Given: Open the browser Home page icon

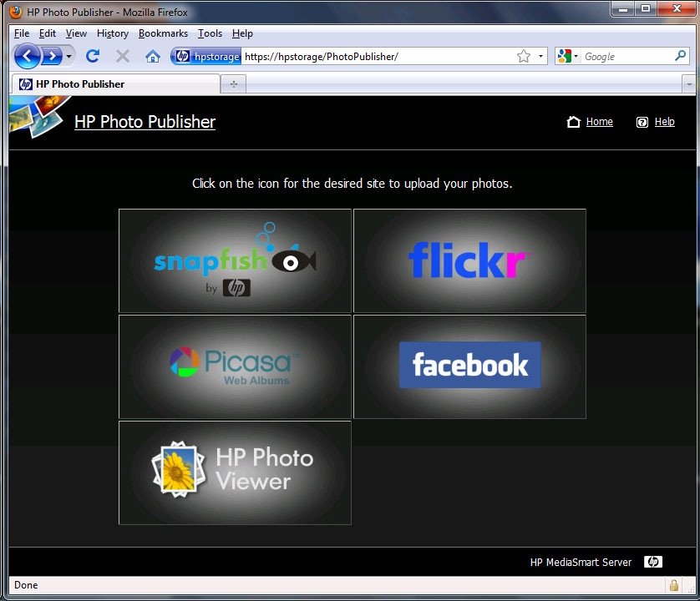Looking at the screenshot, I should tap(153, 56).
